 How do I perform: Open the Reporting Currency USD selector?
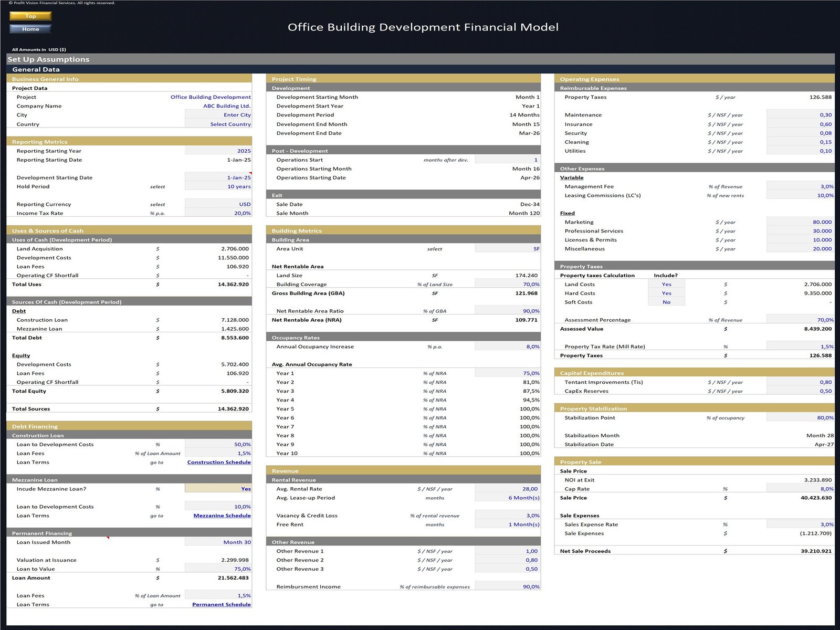tap(218, 205)
